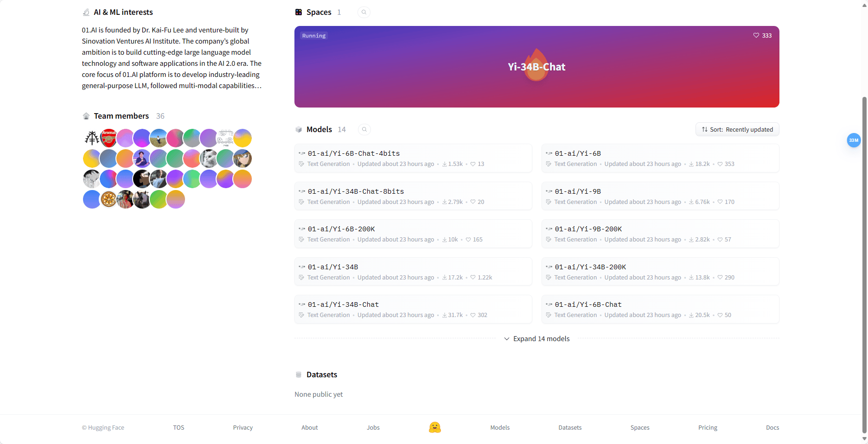Open model 01-ai/Yi-34B-Chat

413,309
